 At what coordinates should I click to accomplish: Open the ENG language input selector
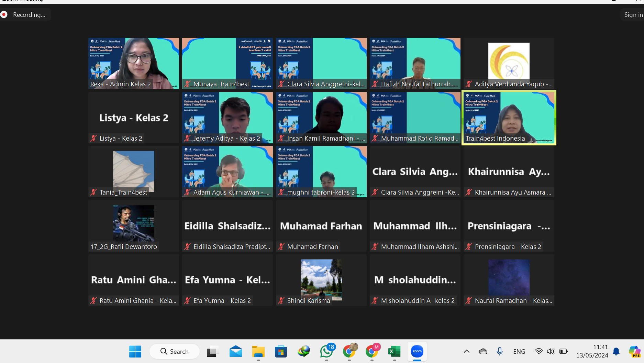(x=519, y=351)
